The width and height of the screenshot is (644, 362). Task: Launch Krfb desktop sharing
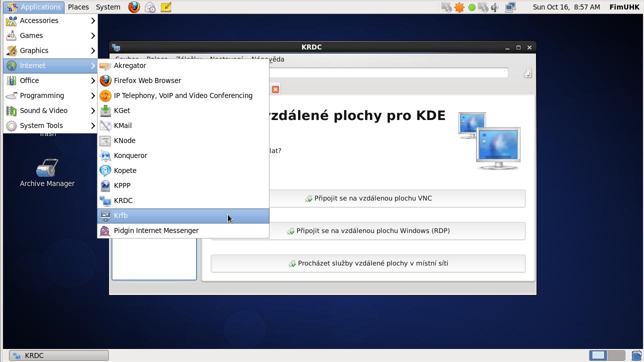183,215
